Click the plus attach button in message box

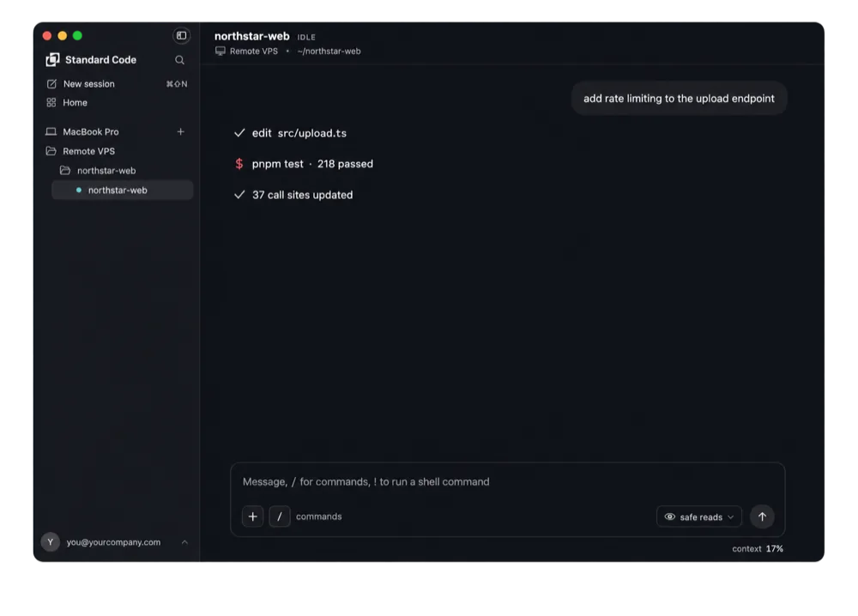point(253,516)
